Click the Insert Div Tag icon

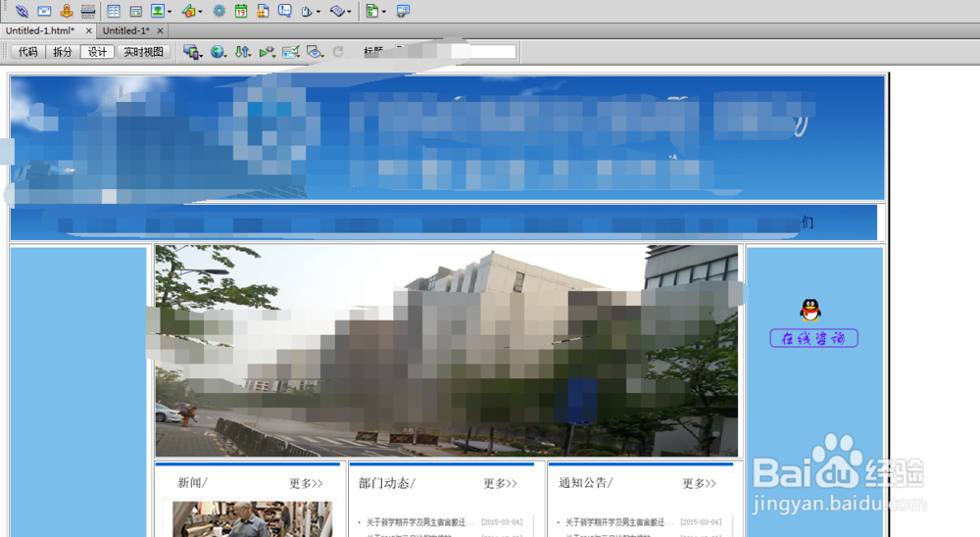coord(135,11)
